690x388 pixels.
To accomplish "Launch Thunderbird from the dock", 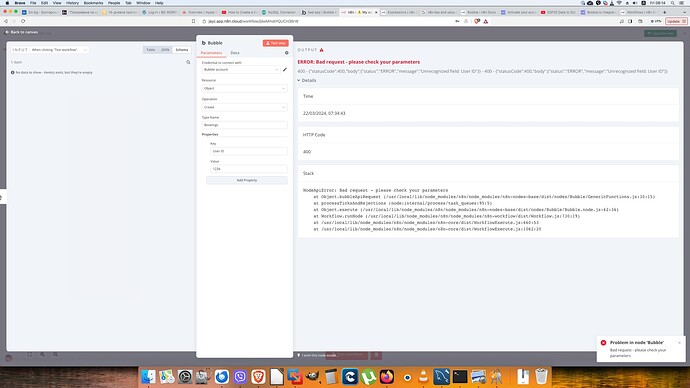I will tap(221, 377).
